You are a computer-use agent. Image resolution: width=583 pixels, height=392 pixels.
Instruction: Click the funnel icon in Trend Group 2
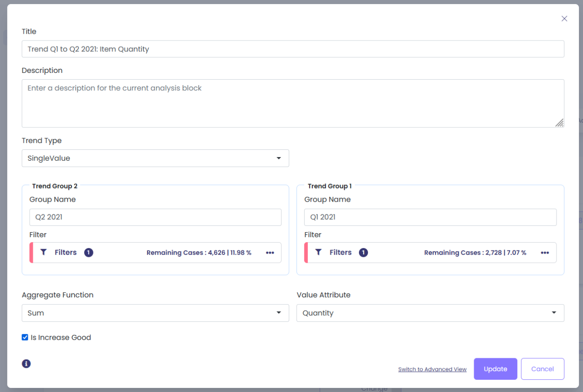pos(43,252)
